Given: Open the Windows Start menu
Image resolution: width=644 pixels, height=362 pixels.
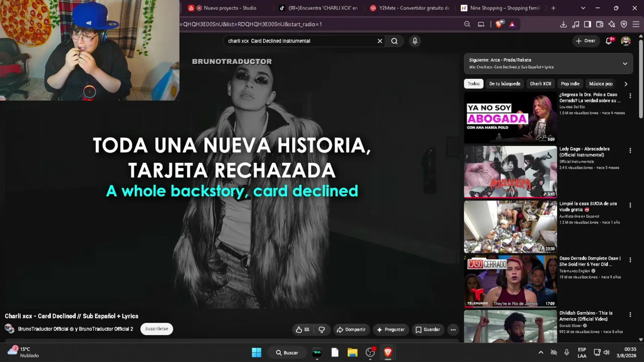Looking at the screenshot, I should point(257,352).
